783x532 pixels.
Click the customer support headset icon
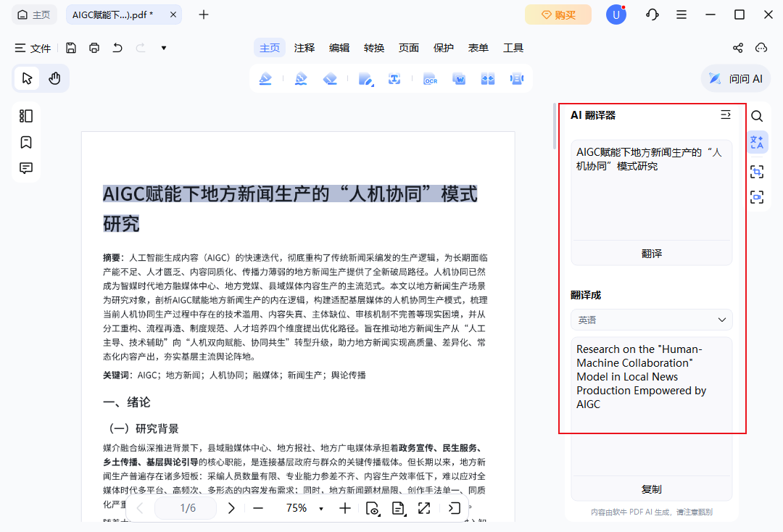[x=652, y=14]
